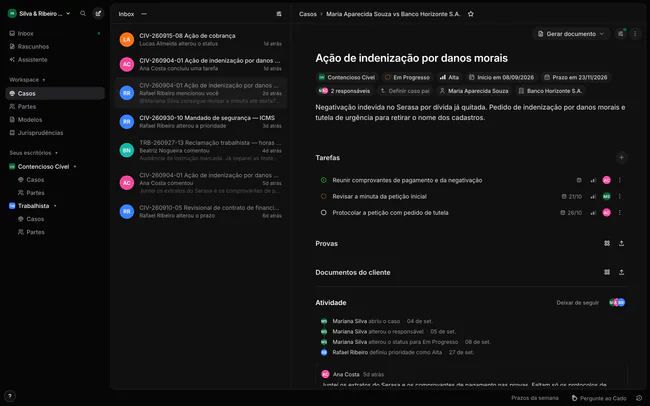Screen dimensions: 650x406
Task: Open options for Protocolar a petição task
Action: click(x=620, y=213)
